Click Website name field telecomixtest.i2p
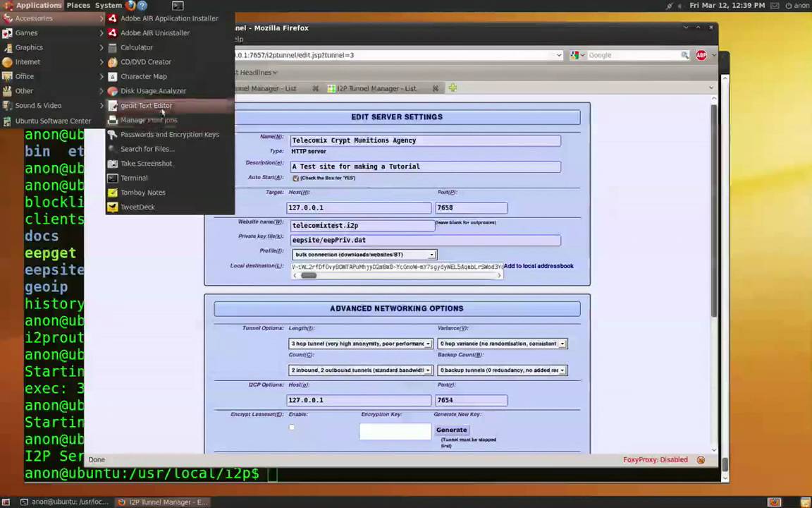Viewport: 812px width, 508px height. (x=362, y=226)
